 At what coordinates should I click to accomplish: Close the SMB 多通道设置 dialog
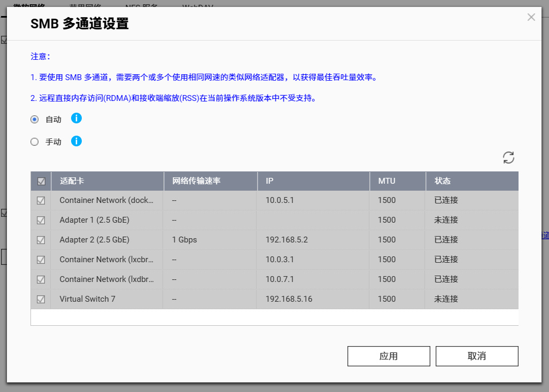[531, 17]
